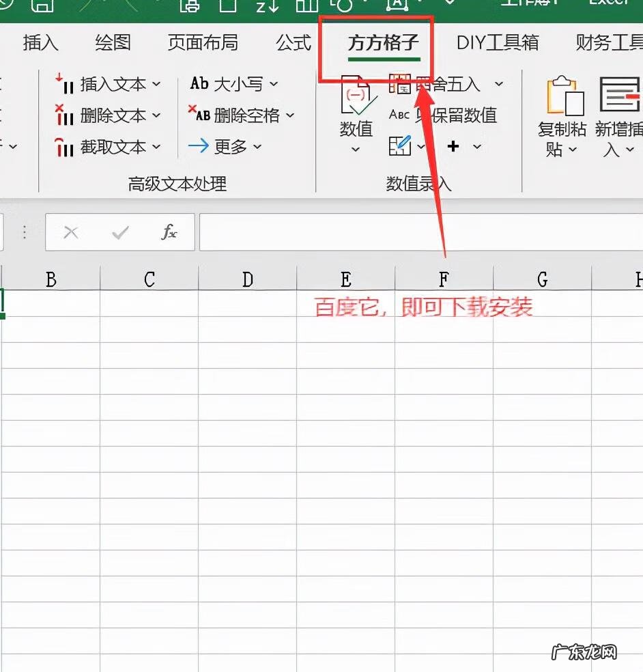
Task: Click the 四舍五入 label
Action: pyautogui.click(x=448, y=84)
